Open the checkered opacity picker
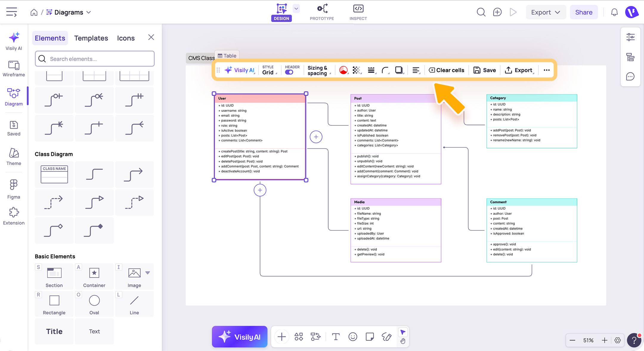This screenshot has width=644, height=351. (x=357, y=70)
